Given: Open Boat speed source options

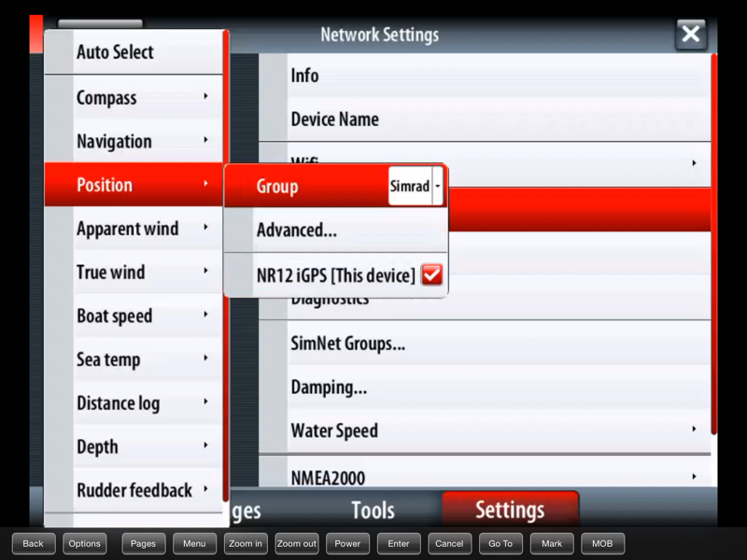Looking at the screenshot, I should click(134, 315).
